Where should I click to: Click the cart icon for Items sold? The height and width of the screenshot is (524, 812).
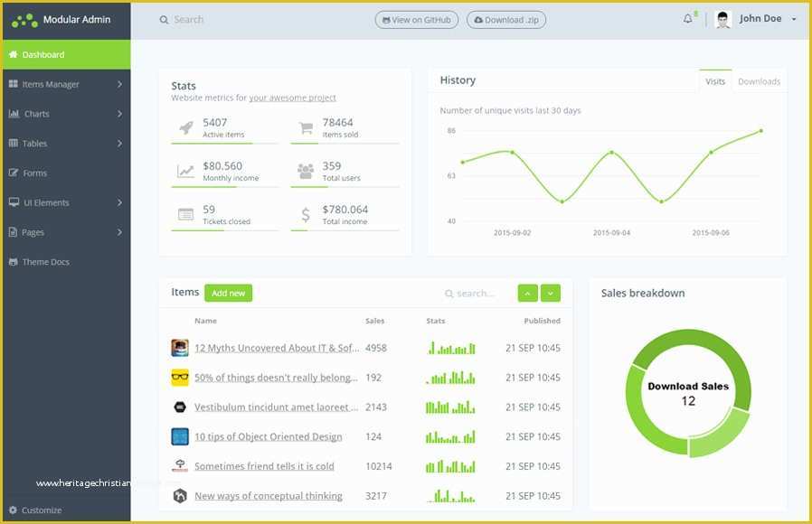pyautogui.click(x=306, y=127)
